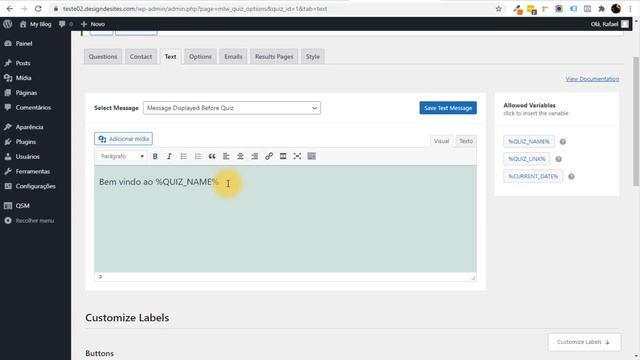The height and width of the screenshot is (360, 640).
Task: Switch editor to Visual mode
Action: (x=441, y=141)
